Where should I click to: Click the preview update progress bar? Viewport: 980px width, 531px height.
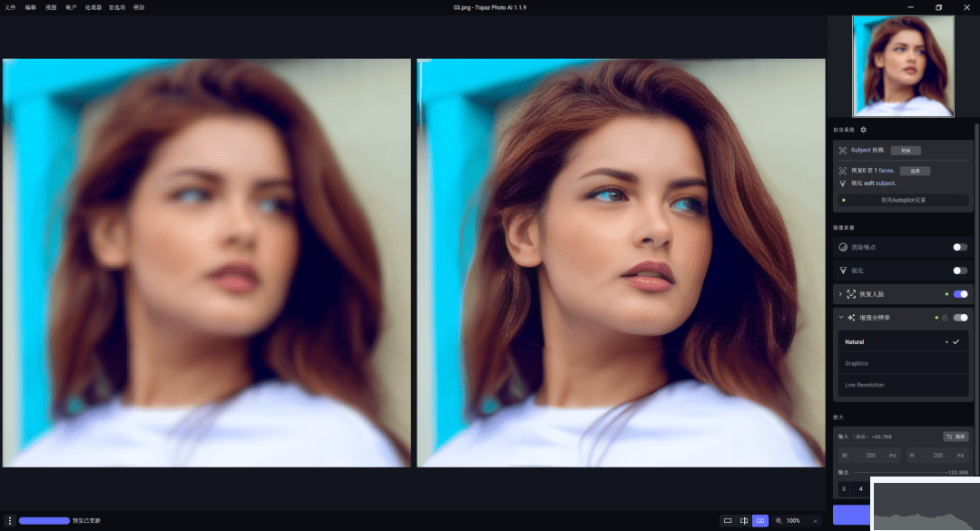pyautogui.click(x=44, y=520)
